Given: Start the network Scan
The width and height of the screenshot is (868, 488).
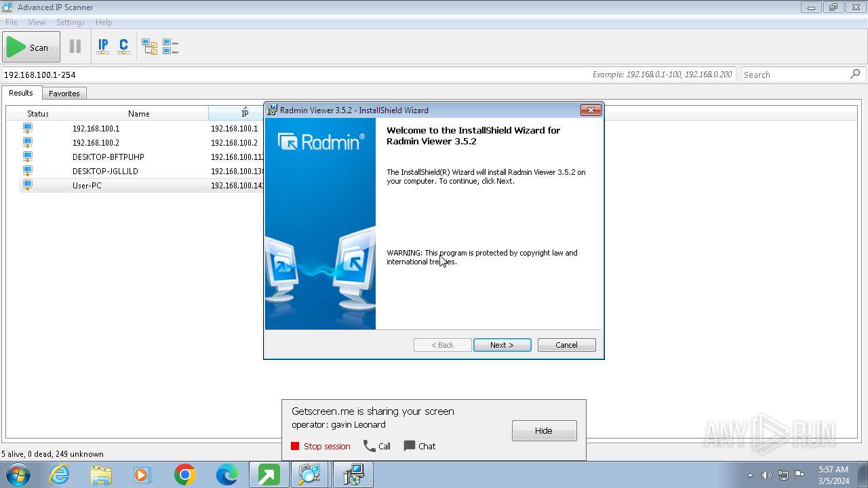Looking at the screenshot, I should point(31,47).
